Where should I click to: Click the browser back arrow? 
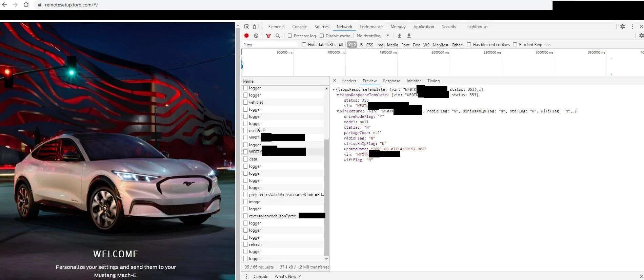4,5
